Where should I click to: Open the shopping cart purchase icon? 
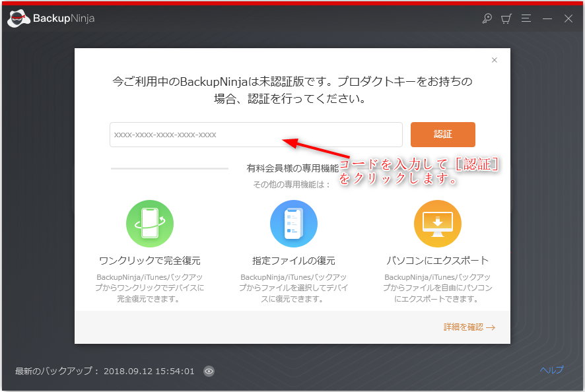(x=506, y=18)
